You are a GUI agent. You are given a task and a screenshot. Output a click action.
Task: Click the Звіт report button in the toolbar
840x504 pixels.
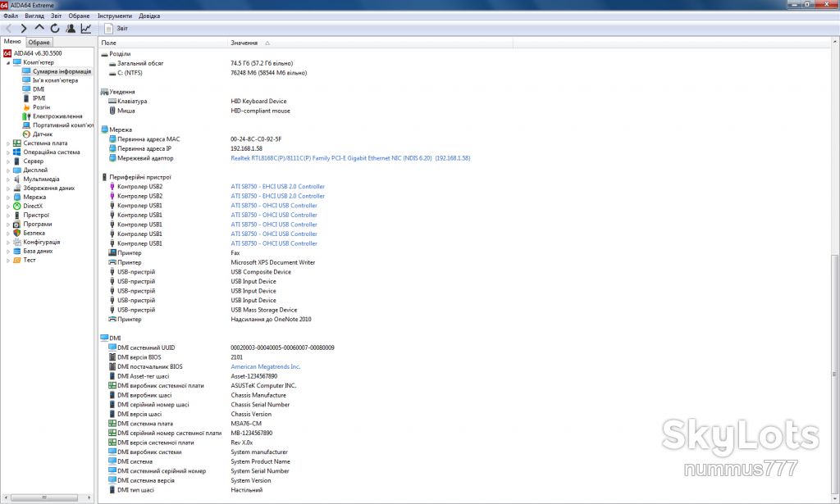pyautogui.click(x=116, y=29)
